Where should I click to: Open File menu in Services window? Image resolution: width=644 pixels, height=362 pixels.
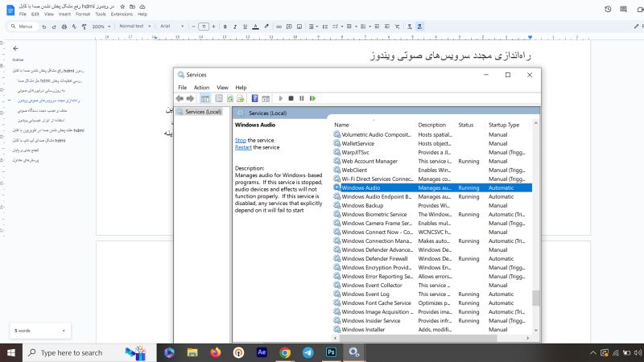click(183, 88)
